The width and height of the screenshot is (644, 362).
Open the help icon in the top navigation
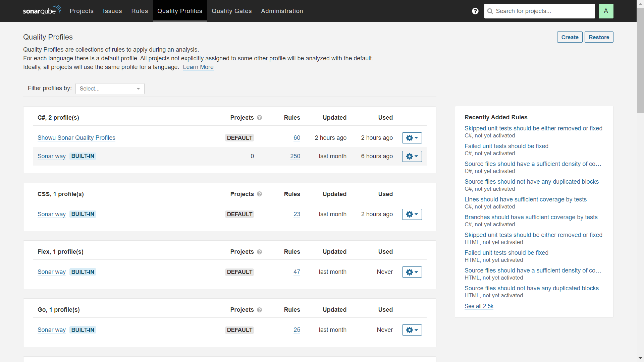pyautogui.click(x=475, y=11)
